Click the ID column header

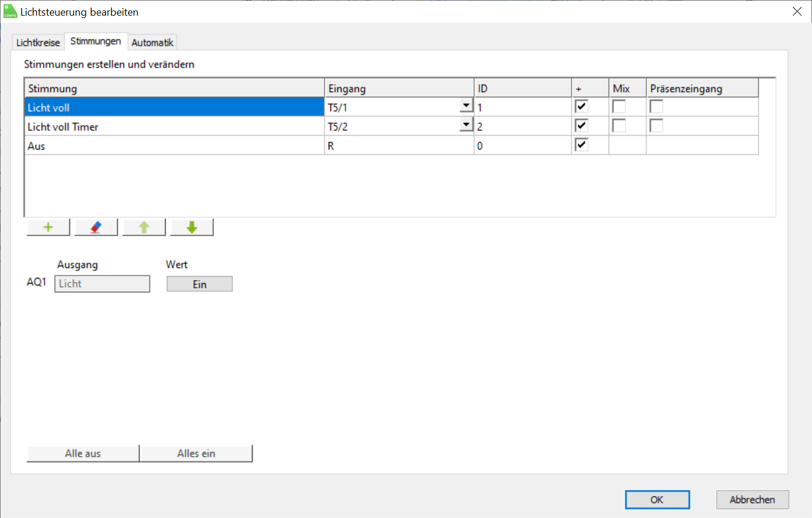point(523,88)
